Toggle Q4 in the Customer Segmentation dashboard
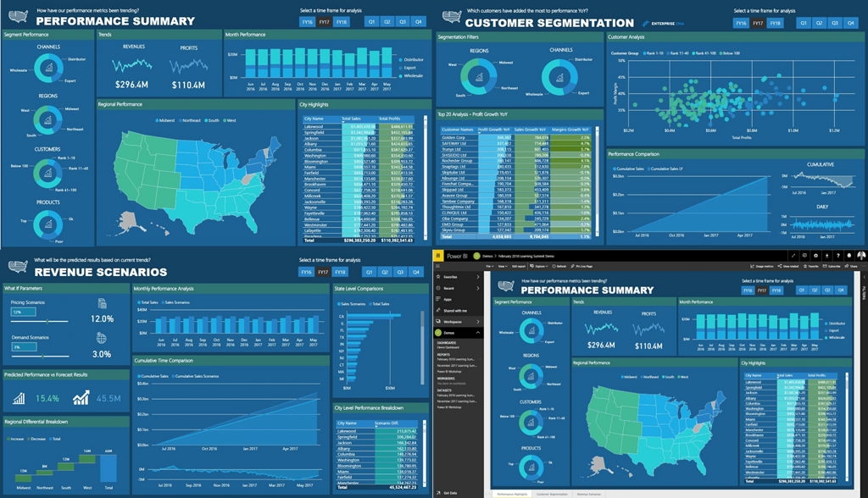The height and width of the screenshot is (498, 868). click(x=852, y=24)
